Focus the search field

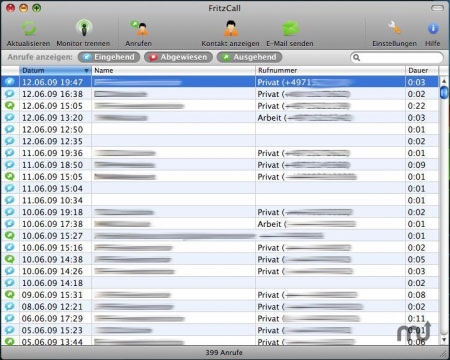[x=397, y=57]
